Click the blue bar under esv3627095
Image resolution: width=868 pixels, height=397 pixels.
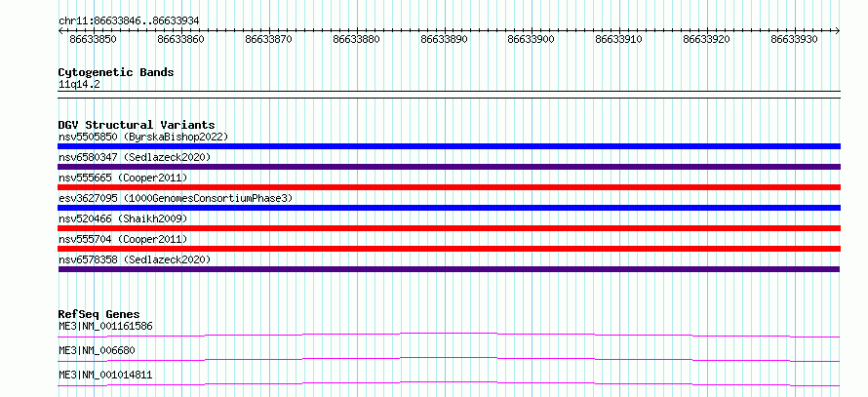point(449,208)
